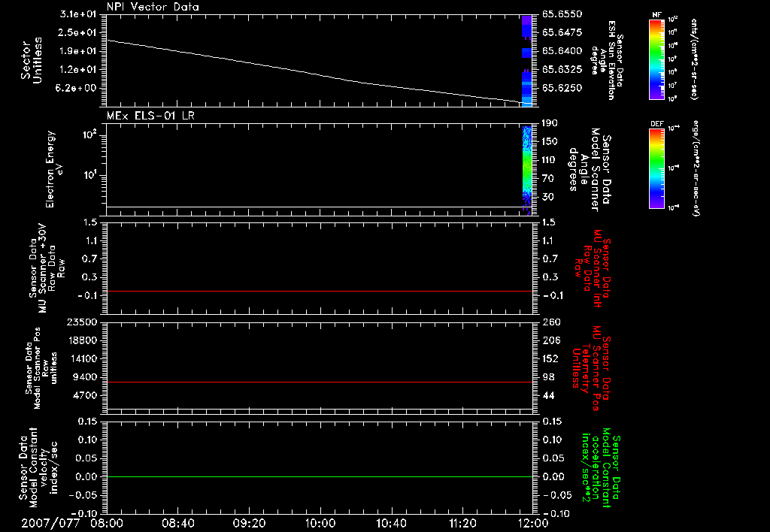The width and height of the screenshot is (770, 532).
Task: Click the "1.9e+01" sector tick label
Action: [x=77, y=51]
